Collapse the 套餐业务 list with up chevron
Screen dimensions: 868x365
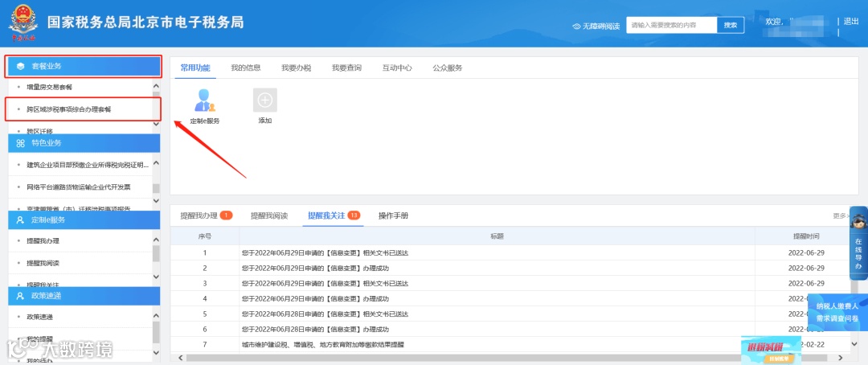156,86
